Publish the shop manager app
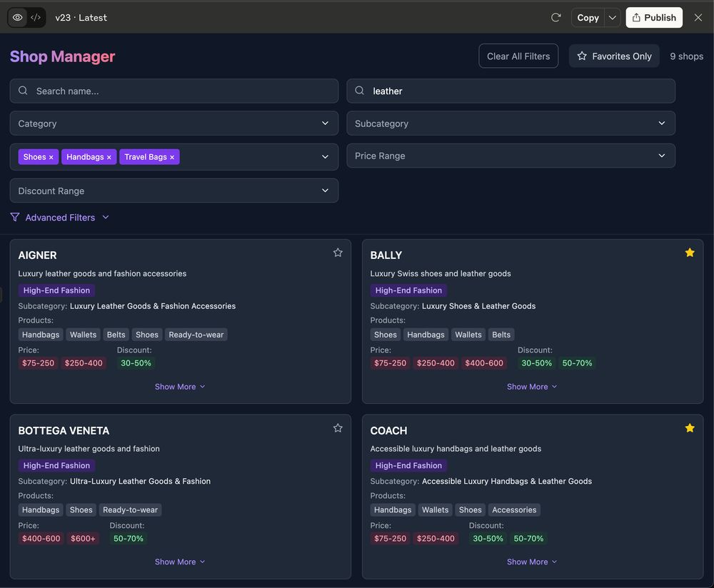 tap(654, 18)
